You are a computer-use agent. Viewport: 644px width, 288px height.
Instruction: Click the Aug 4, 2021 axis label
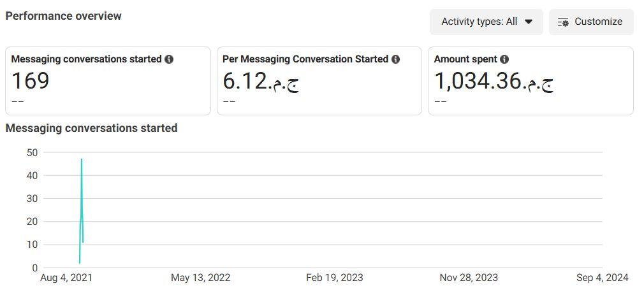[66, 277]
